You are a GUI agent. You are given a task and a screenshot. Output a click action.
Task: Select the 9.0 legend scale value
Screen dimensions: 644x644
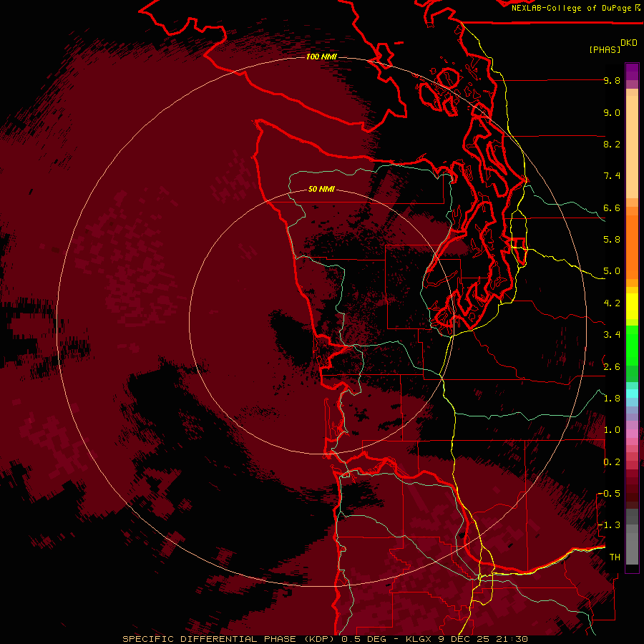pyautogui.click(x=612, y=112)
